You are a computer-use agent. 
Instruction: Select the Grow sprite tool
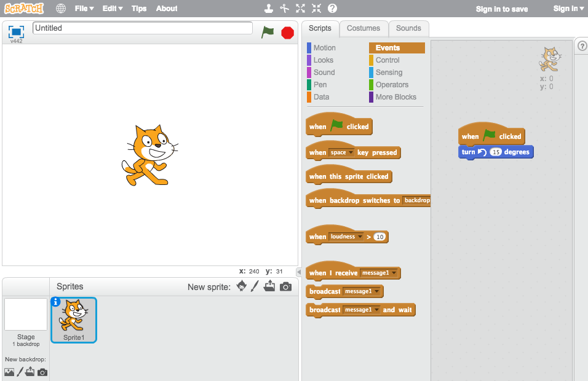[x=300, y=8]
